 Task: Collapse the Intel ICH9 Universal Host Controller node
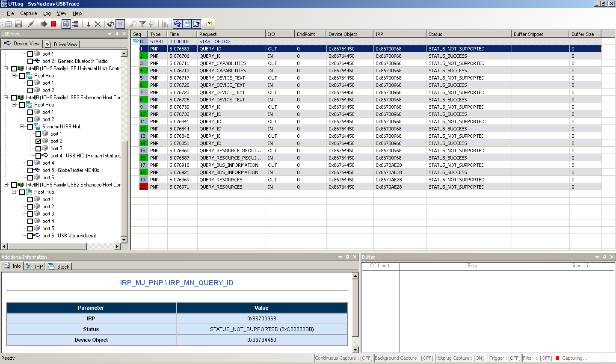[x=6, y=68]
